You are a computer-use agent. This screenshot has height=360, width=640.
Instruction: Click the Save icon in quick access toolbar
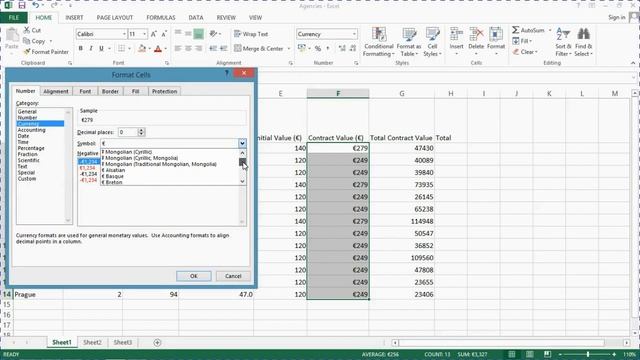(22, 5)
